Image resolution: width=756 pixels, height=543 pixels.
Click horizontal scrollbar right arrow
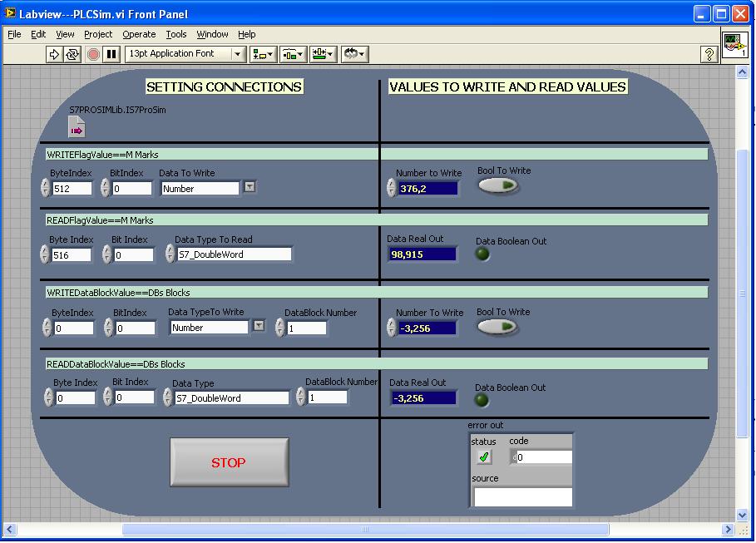pyautogui.click(x=728, y=530)
